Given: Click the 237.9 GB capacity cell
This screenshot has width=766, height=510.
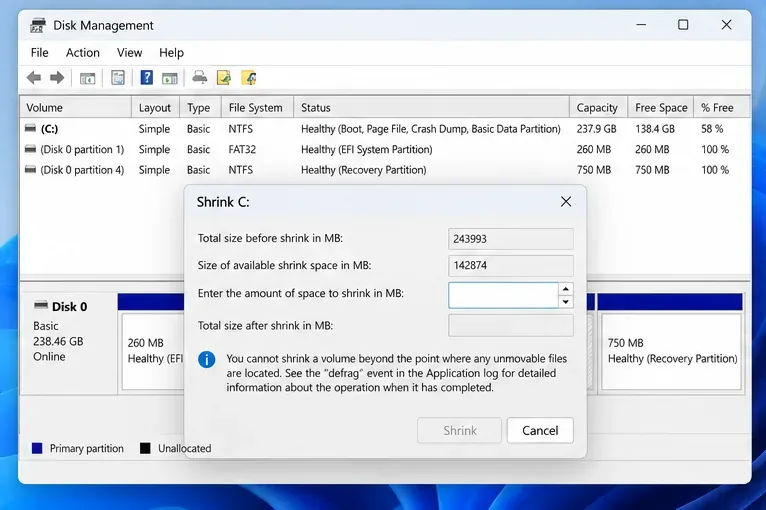Looking at the screenshot, I should tap(596, 129).
